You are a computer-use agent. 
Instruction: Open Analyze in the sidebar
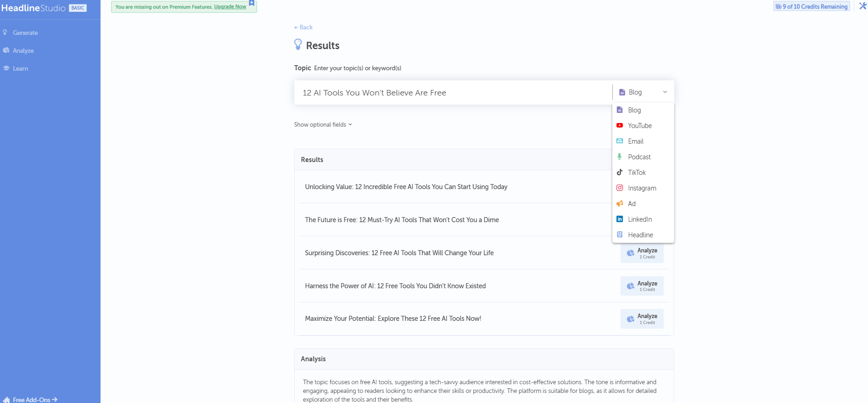click(23, 50)
